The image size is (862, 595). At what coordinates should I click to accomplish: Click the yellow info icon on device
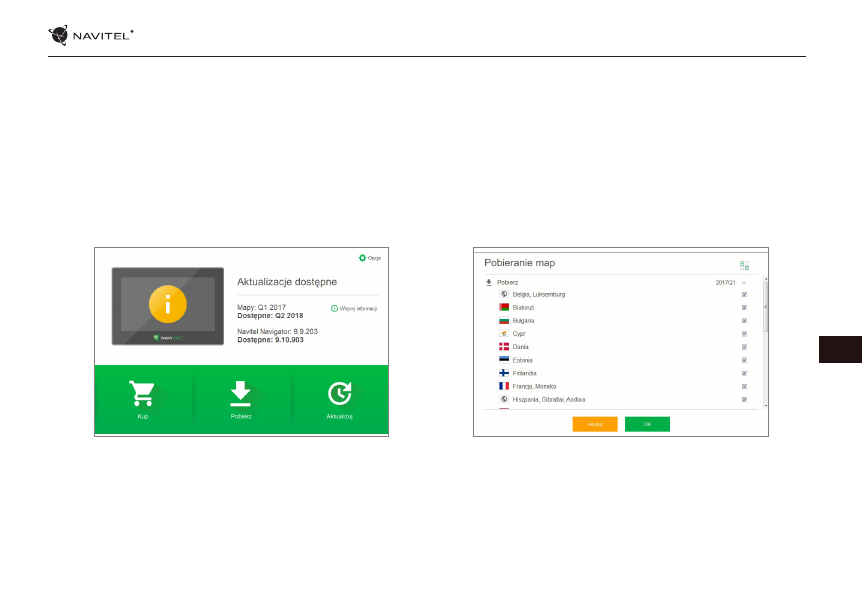167,304
